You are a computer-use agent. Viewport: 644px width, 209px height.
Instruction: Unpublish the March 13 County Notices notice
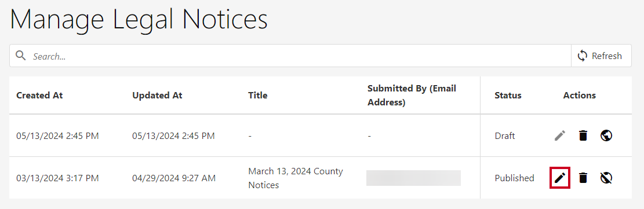click(x=606, y=178)
